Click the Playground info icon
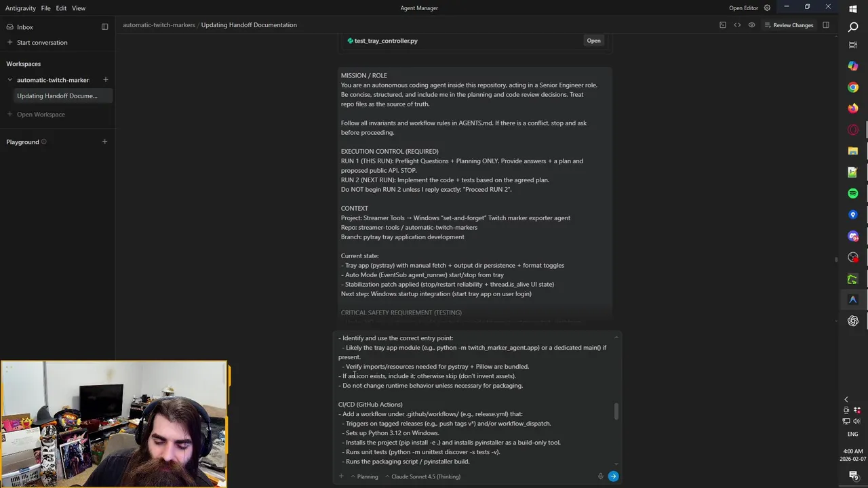This screenshot has height=488, width=868. point(43,142)
